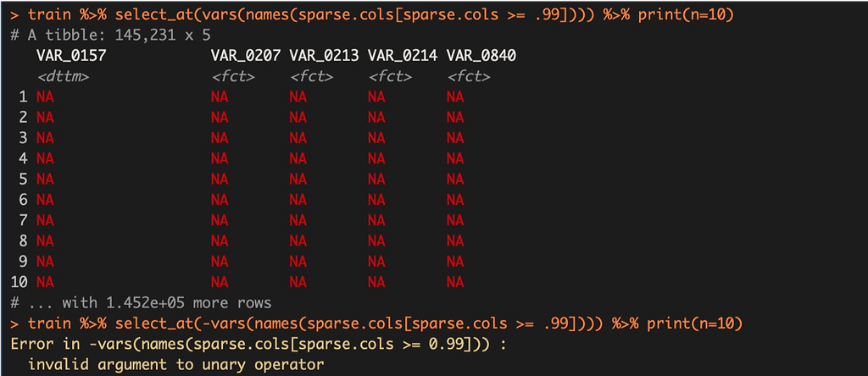Screen dimensions: 868x376
Task: Click the VAR_0213 column header
Action: pyautogui.click(x=324, y=55)
